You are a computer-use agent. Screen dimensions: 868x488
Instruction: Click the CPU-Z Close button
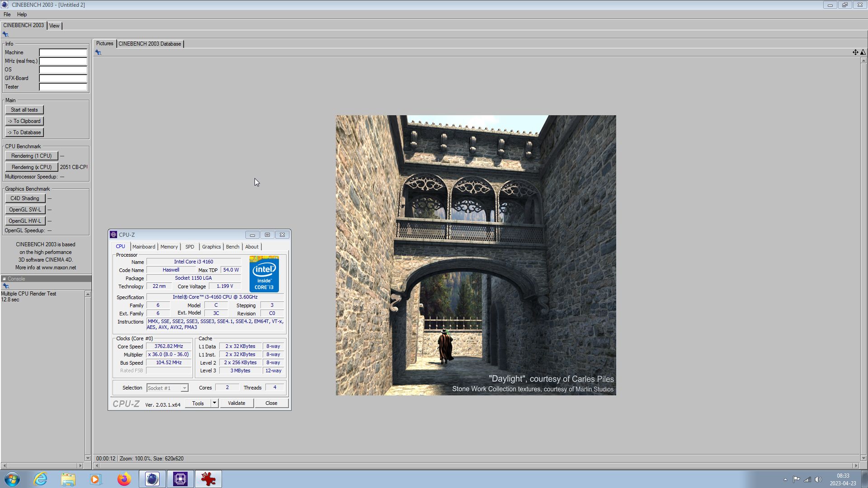click(x=271, y=403)
